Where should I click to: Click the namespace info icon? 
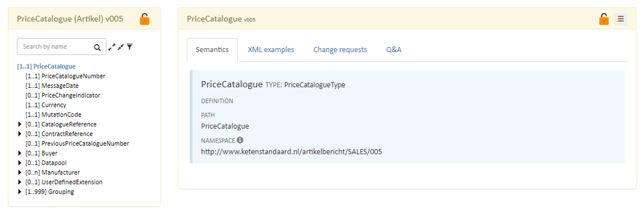[x=240, y=140]
